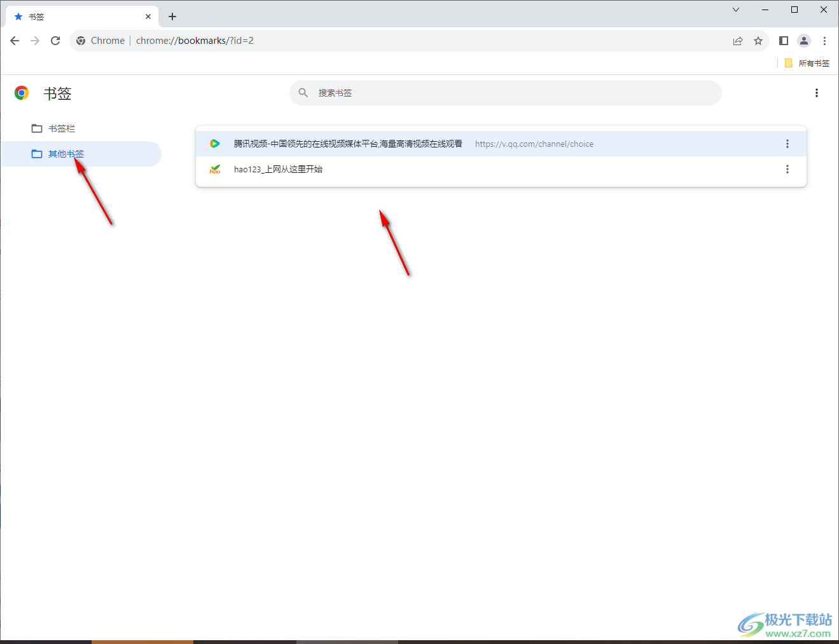
Task: Click the Chrome logo beside 书签 title
Action: point(22,93)
